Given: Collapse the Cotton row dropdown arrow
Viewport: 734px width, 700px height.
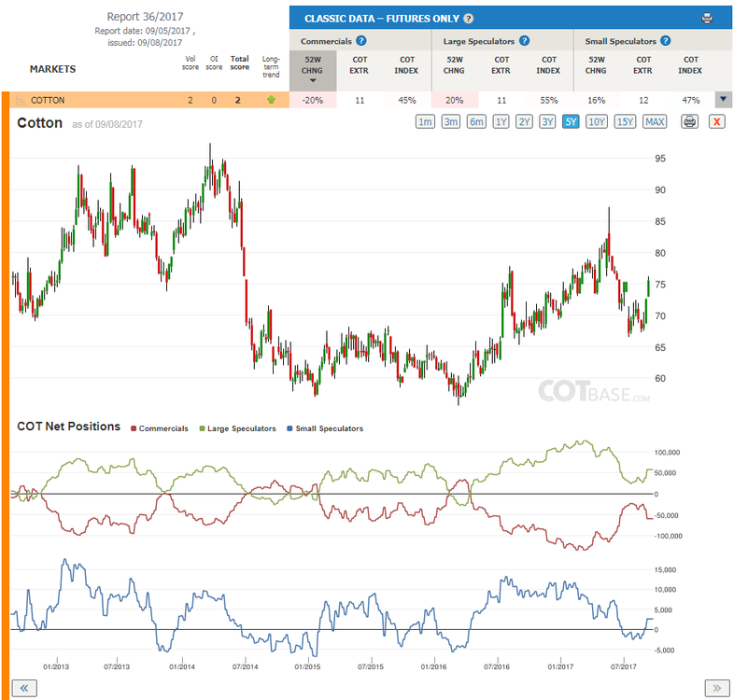Looking at the screenshot, I should 723,99.
